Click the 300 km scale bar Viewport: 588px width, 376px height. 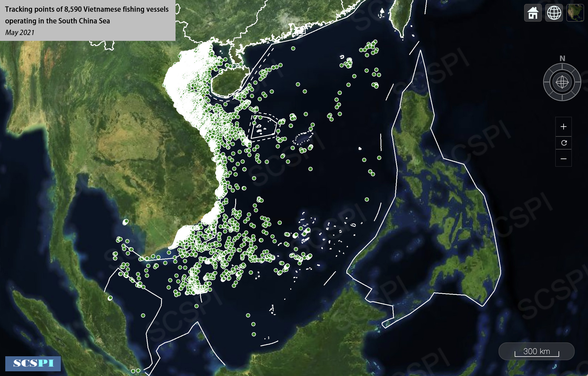(536, 352)
